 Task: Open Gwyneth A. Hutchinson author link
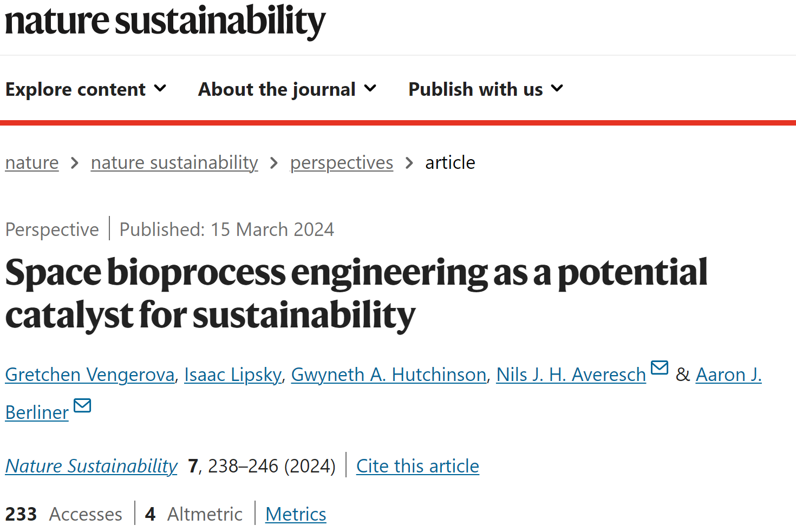pyautogui.click(x=389, y=375)
